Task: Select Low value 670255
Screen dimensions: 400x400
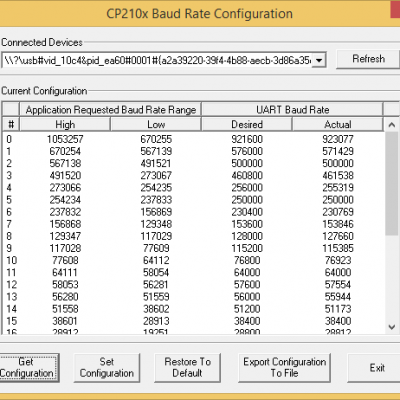Action: [x=156, y=139]
